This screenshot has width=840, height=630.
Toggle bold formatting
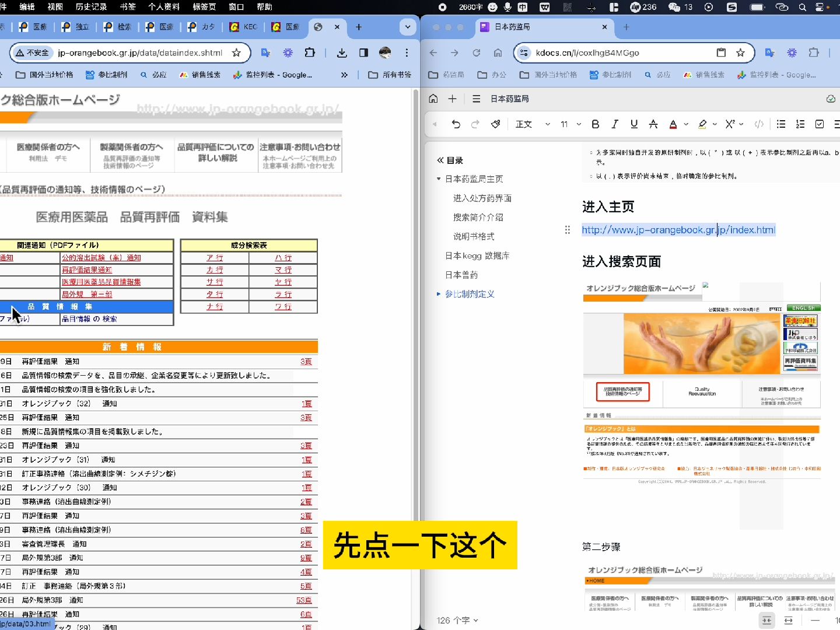[x=595, y=124]
